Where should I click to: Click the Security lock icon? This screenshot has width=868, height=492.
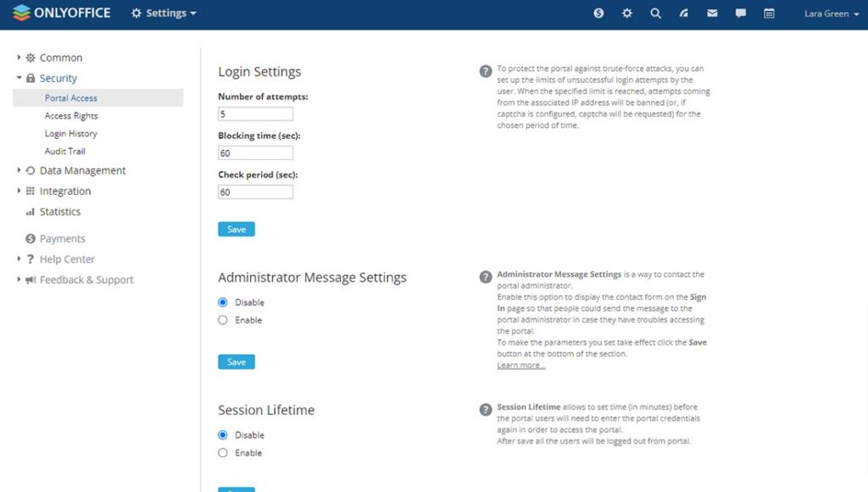[x=31, y=78]
